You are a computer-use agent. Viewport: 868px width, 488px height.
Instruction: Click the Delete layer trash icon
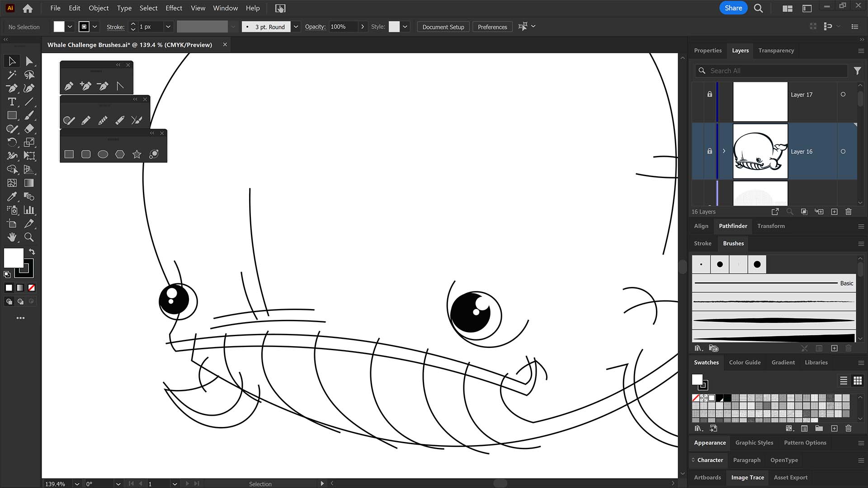tap(849, 211)
